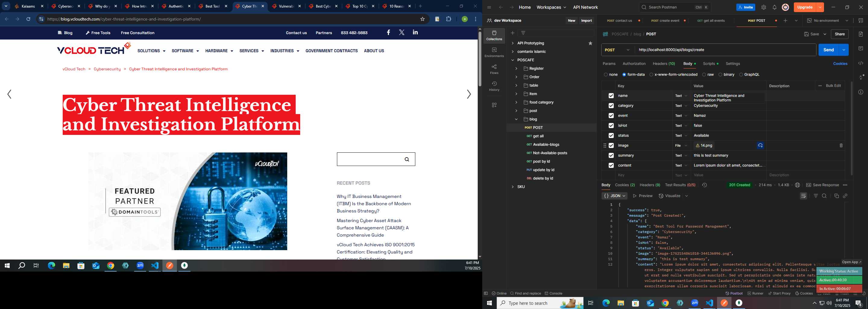This screenshot has height=309, width=868.
Task: Click the browser page vertical scrollbar
Action: 480,59
